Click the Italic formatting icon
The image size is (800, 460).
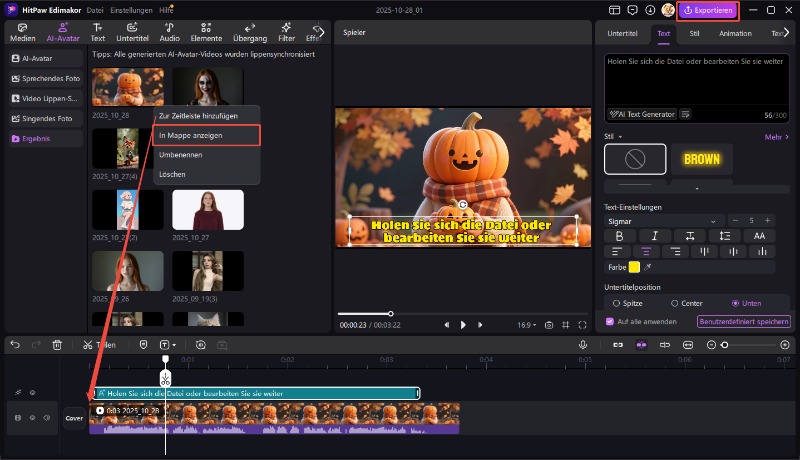655,236
